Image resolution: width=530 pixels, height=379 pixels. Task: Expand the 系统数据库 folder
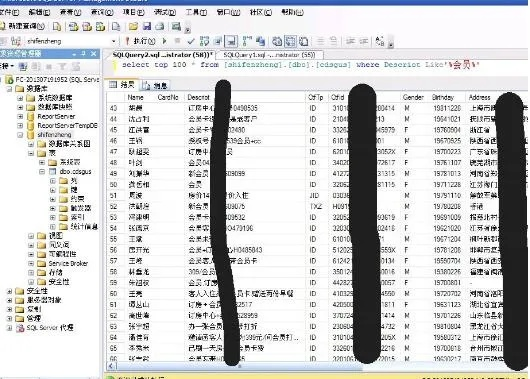[x=20, y=98]
